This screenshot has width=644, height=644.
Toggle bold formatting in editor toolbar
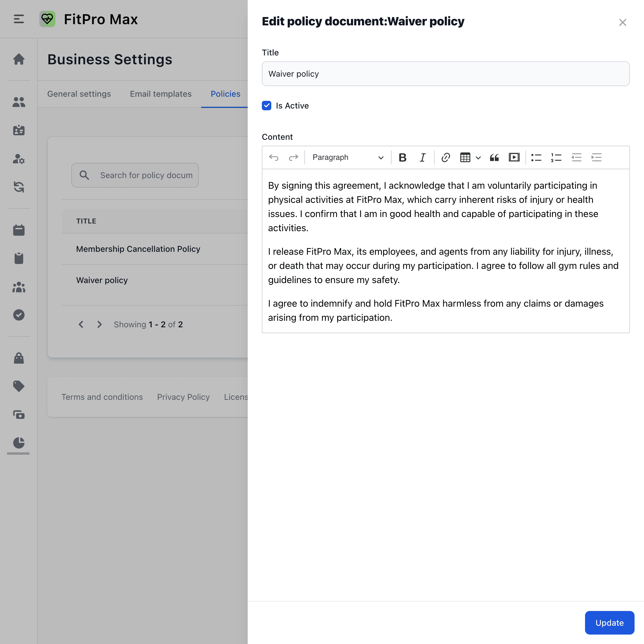point(402,157)
